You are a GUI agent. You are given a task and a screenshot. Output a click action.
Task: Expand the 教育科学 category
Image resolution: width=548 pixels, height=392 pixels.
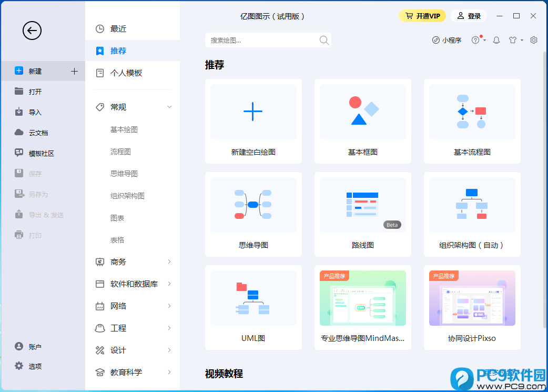169,372
